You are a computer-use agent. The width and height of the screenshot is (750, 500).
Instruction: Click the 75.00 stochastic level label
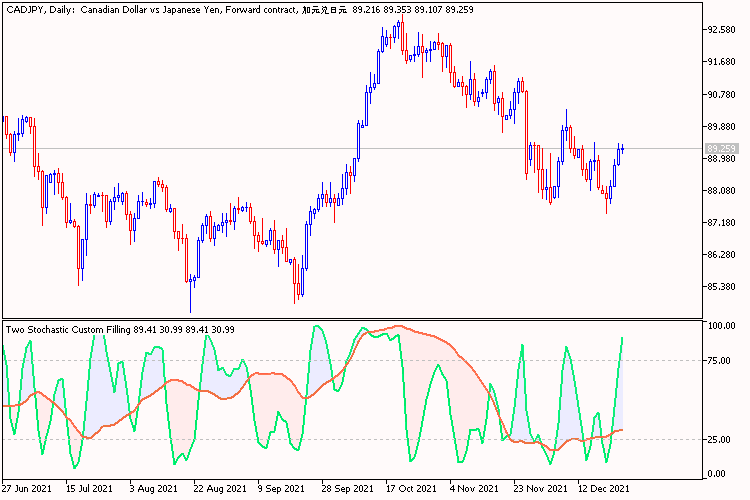tap(719, 361)
